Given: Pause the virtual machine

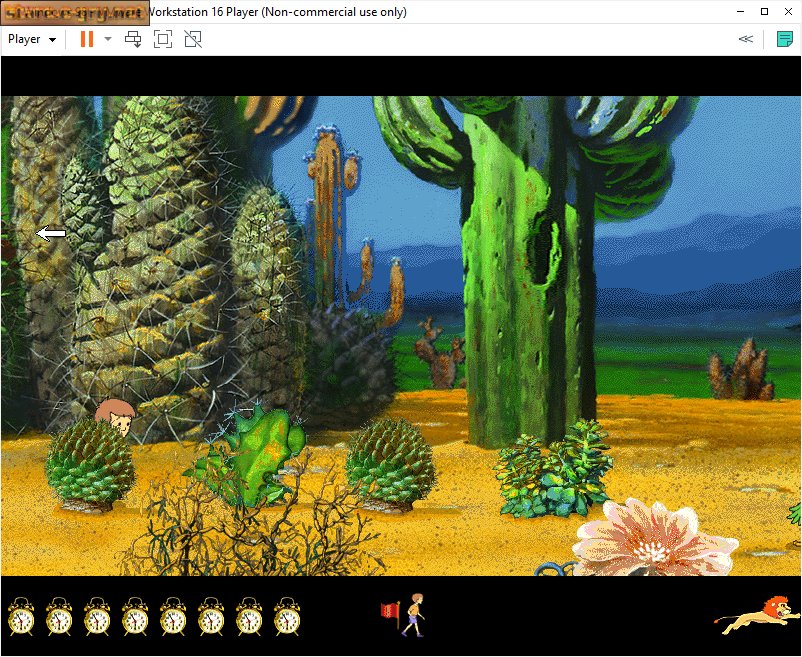Looking at the screenshot, I should 87,39.
